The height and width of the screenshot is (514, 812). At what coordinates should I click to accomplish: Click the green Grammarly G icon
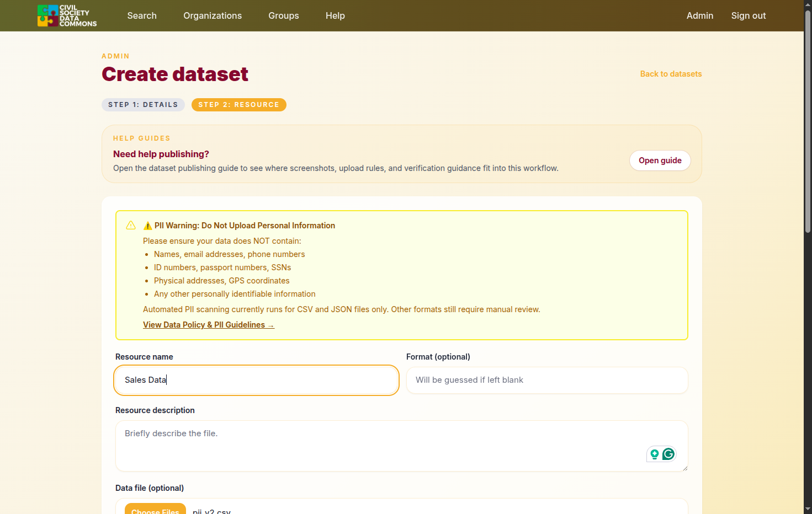point(668,454)
